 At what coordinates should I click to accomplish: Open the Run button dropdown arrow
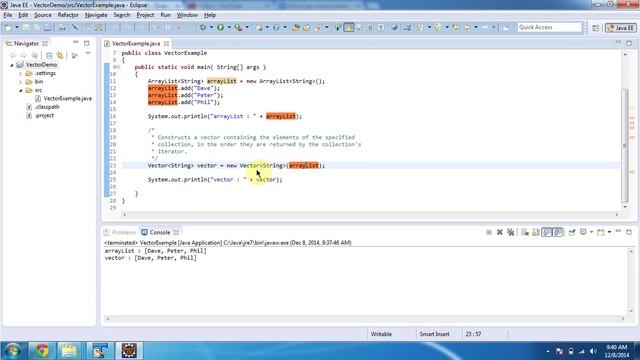[229, 27]
